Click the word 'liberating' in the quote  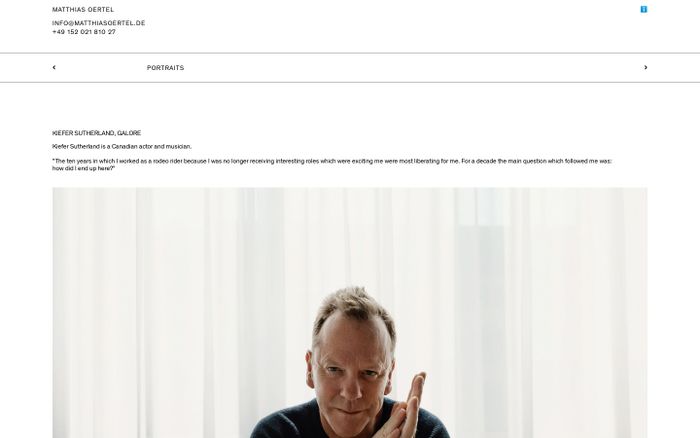[x=427, y=161]
